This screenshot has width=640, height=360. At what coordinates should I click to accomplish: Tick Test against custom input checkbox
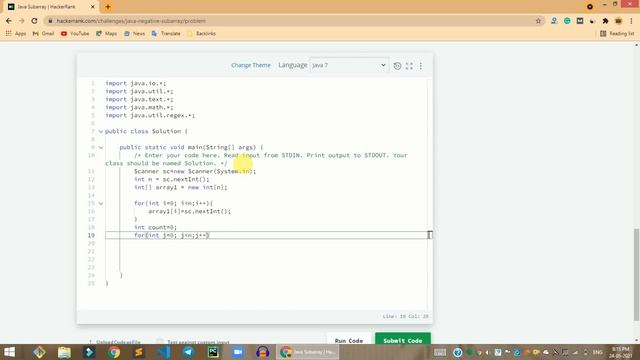(x=160, y=342)
